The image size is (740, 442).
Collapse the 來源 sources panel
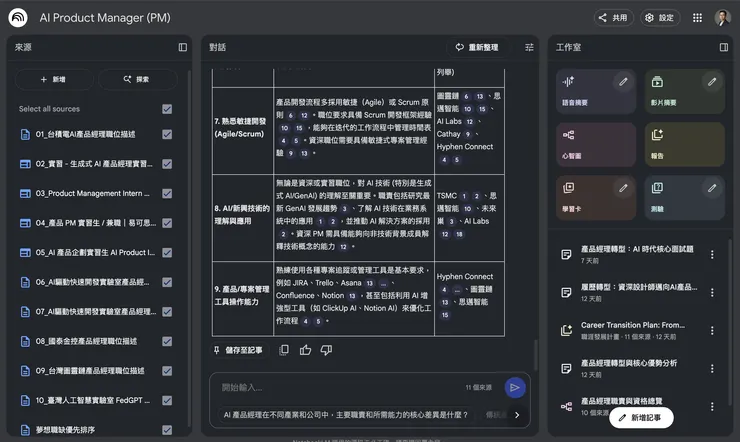coord(183,47)
